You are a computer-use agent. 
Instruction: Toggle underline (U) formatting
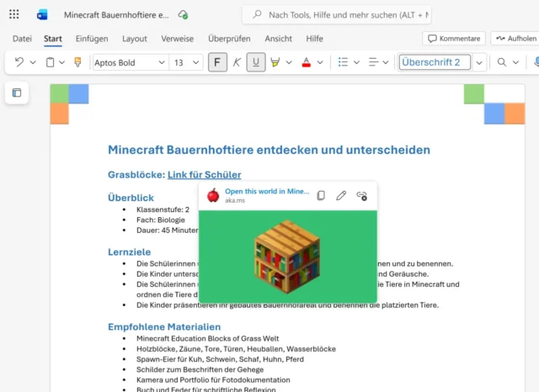pyautogui.click(x=256, y=62)
